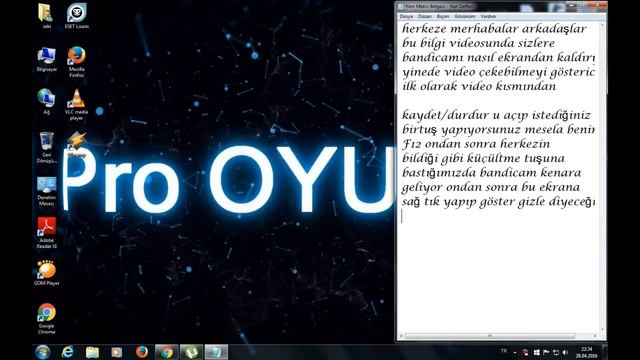Click the line 'geliyor ondan sonra bu ekrana'
This screenshot has width=640, height=360.
point(491,187)
